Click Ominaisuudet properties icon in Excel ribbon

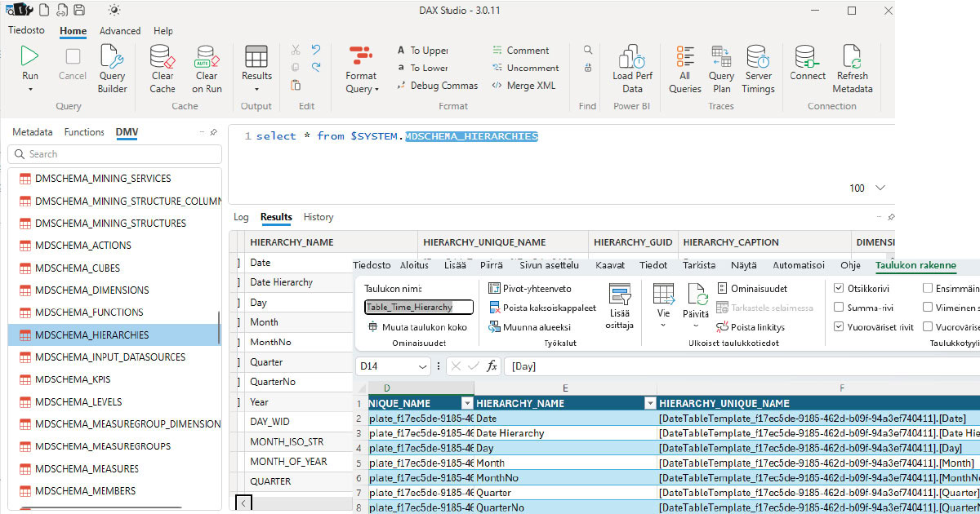[x=724, y=288]
